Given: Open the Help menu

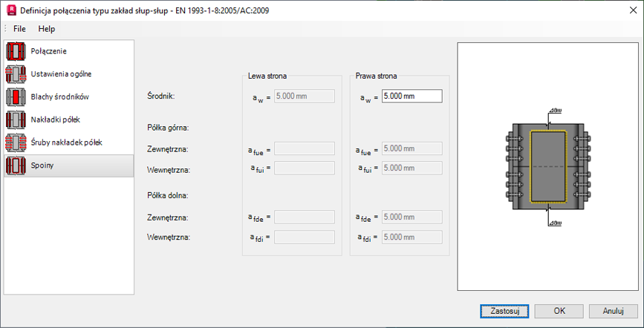Looking at the screenshot, I should (47, 29).
